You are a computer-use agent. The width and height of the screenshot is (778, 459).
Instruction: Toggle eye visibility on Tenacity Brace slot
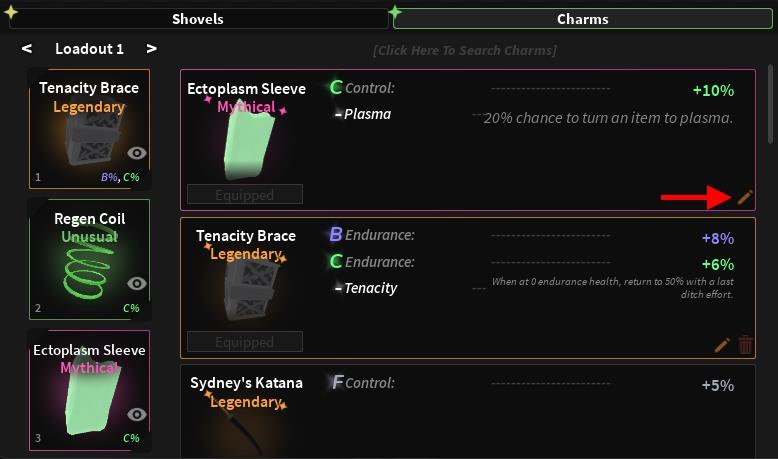(137, 153)
